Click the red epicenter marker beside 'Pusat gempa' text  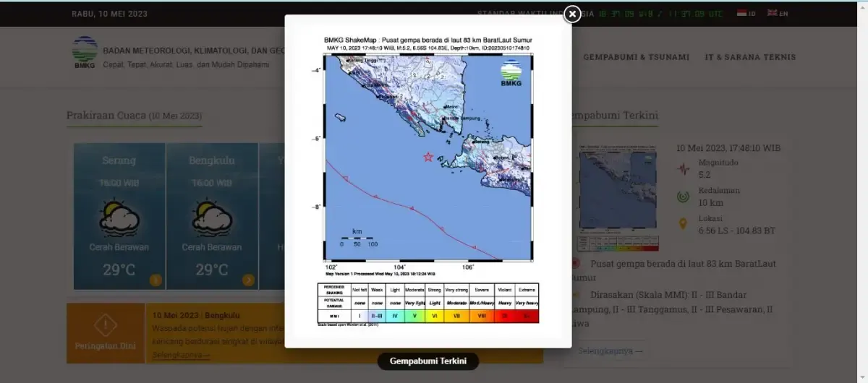pos(576,264)
